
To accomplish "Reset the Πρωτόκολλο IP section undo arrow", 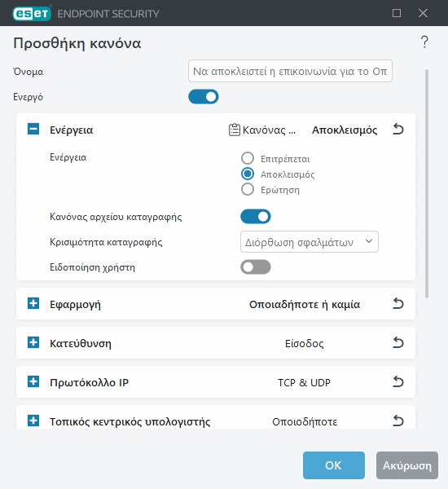I will (x=398, y=381).
